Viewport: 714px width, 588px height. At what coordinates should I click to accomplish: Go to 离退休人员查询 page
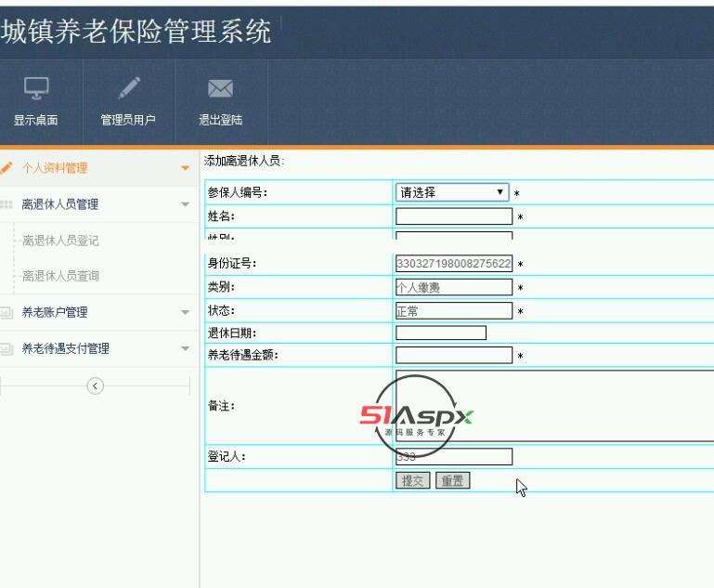pyautogui.click(x=60, y=276)
